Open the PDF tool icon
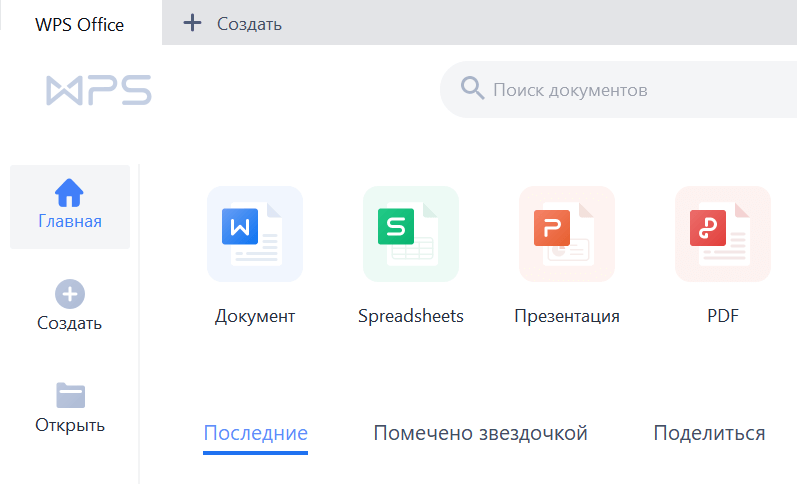797x484 pixels. pos(723,234)
